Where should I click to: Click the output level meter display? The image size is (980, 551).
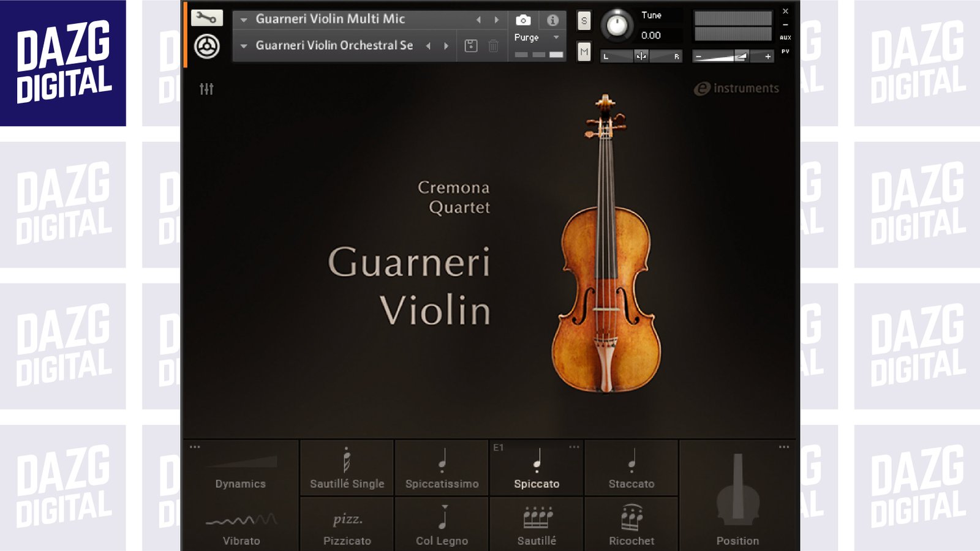point(733,26)
